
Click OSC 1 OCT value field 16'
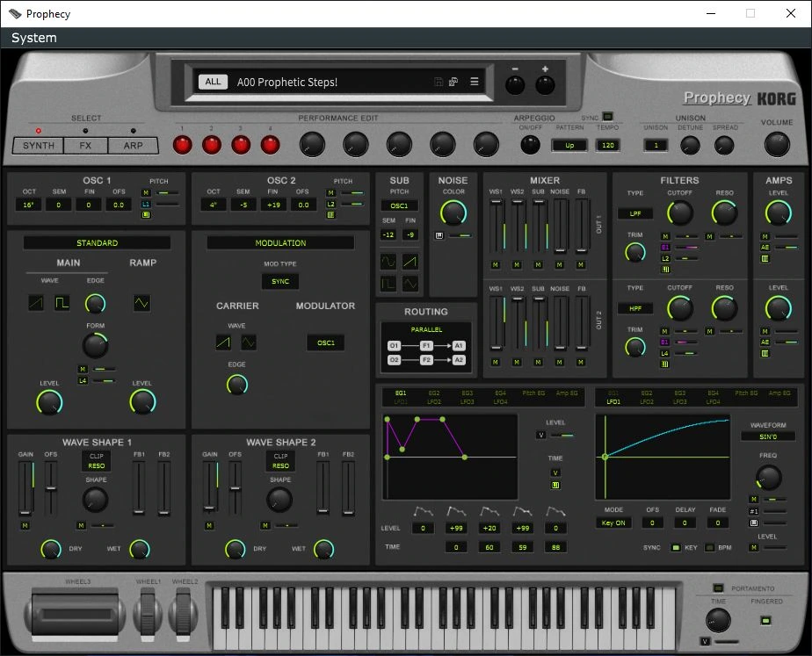click(x=28, y=205)
